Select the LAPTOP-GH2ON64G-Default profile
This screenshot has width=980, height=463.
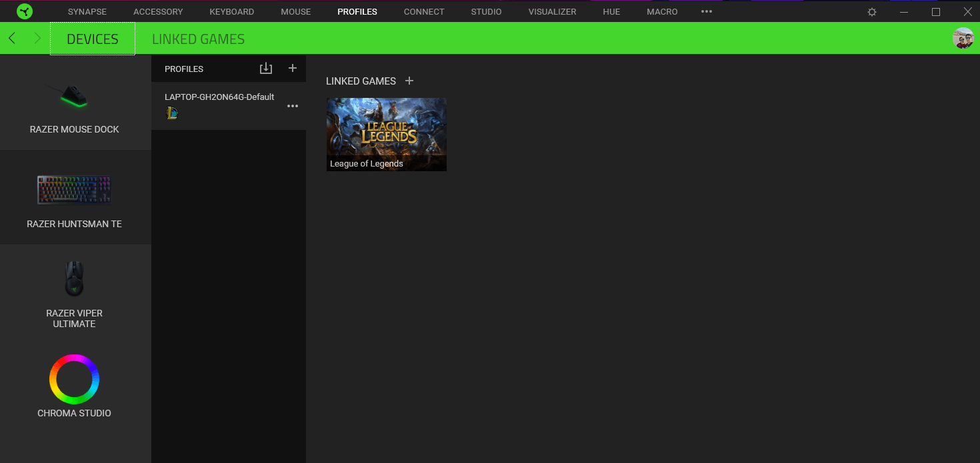pyautogui.click(x=219, y=97)
